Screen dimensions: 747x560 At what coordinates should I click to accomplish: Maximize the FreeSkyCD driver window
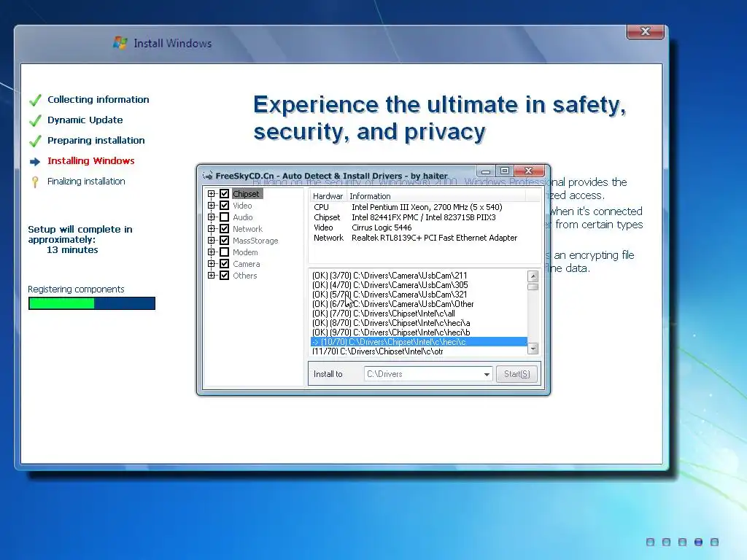coord(505,171)
